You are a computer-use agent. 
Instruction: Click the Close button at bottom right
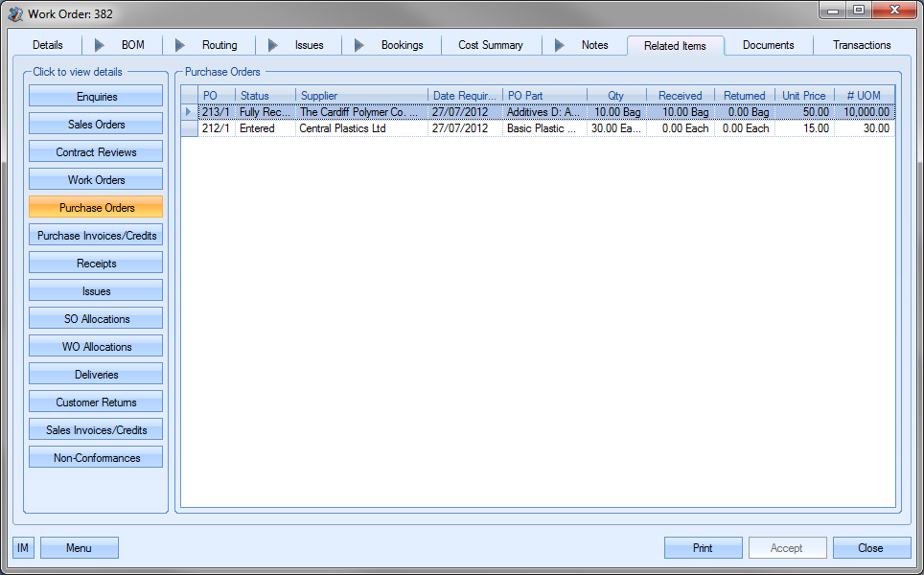click(870, 548)
